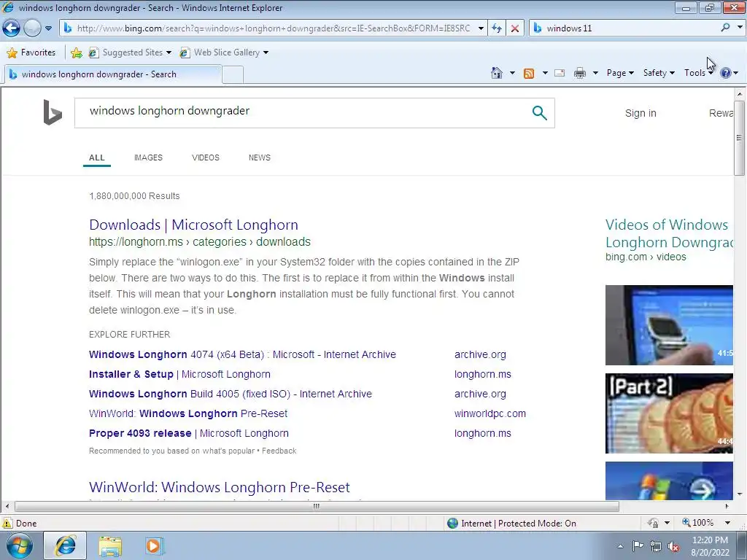Click the Help question mark icon
This screenshot has width=747, height=560.
726,73
